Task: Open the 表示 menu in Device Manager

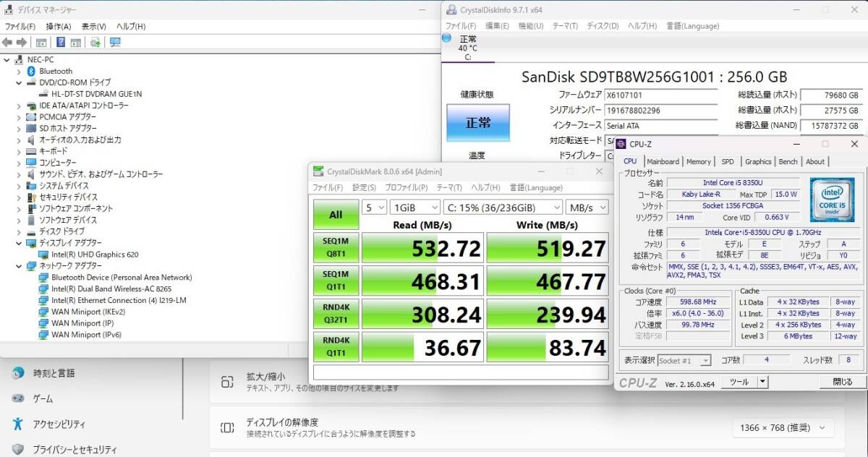Action: point(94,25)
